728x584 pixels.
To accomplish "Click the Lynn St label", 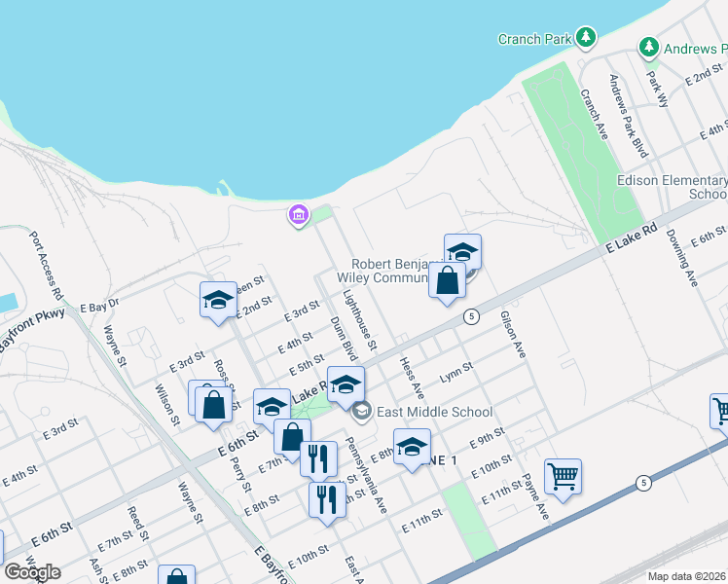I will click(456, 373).
